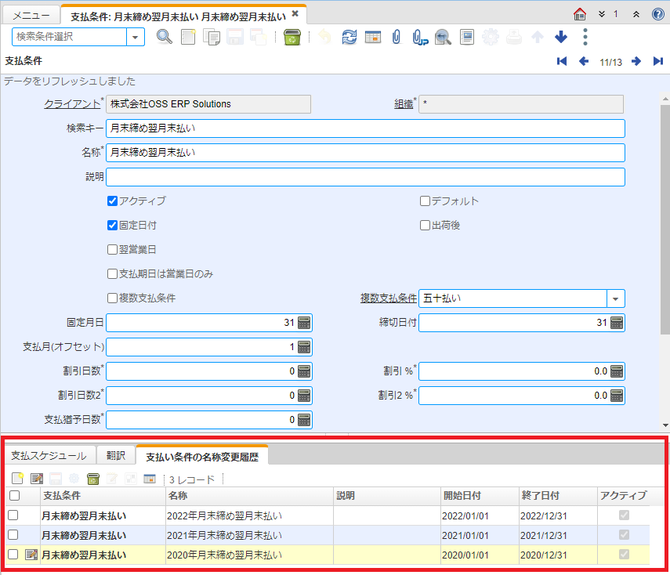Click the 組織 label link
Viewport: 670px width, 575px height.
(x=403, y=104)
